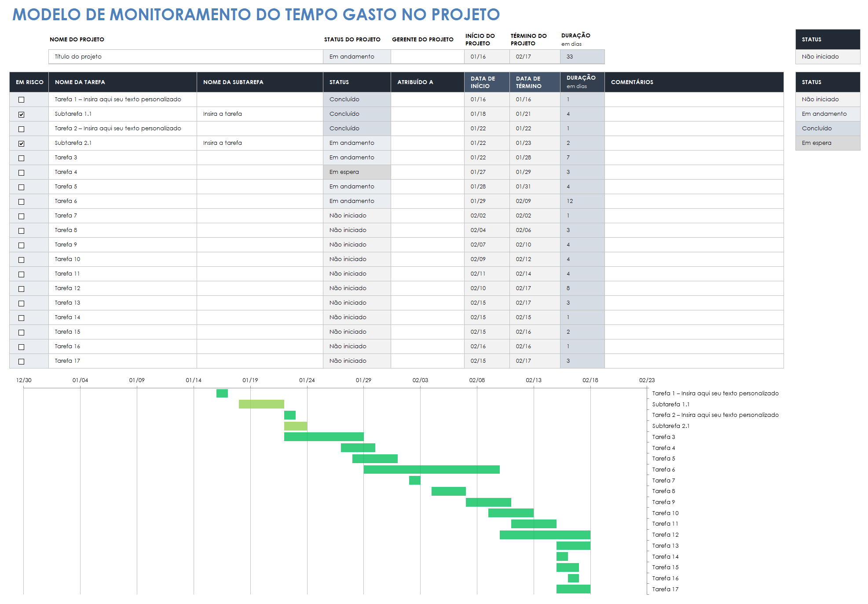Select the 'Insira a tarefa' cell for Subtarefa 1.1
868x604 pixels.
tap(260, 114)
